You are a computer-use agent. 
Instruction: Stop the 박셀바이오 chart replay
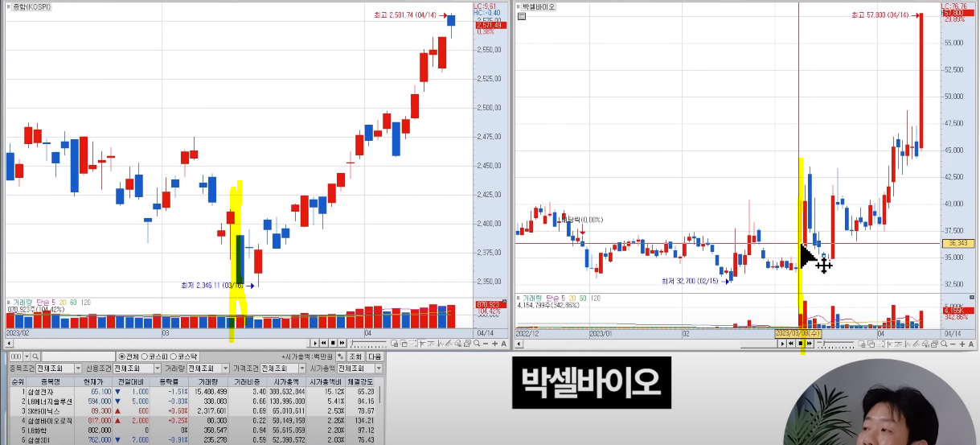(801, 344)
